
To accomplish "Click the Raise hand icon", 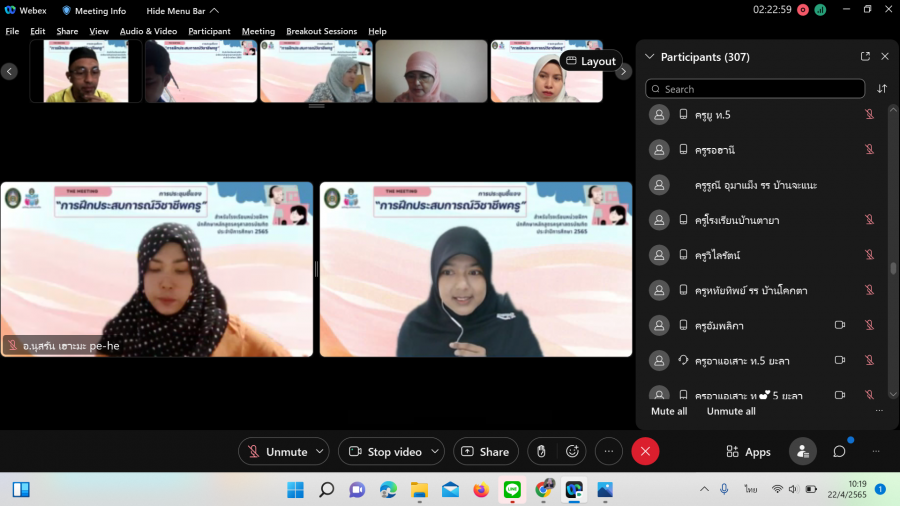I will 541,452.
